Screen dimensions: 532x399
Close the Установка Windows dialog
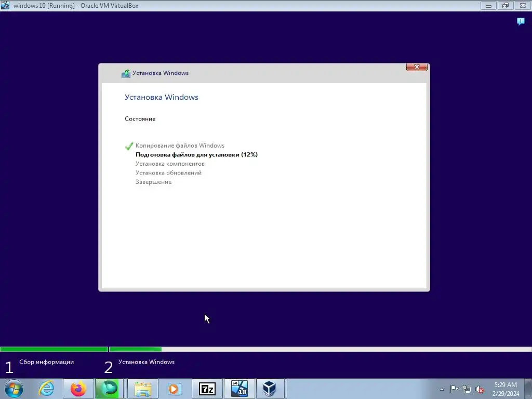(417, 67)
